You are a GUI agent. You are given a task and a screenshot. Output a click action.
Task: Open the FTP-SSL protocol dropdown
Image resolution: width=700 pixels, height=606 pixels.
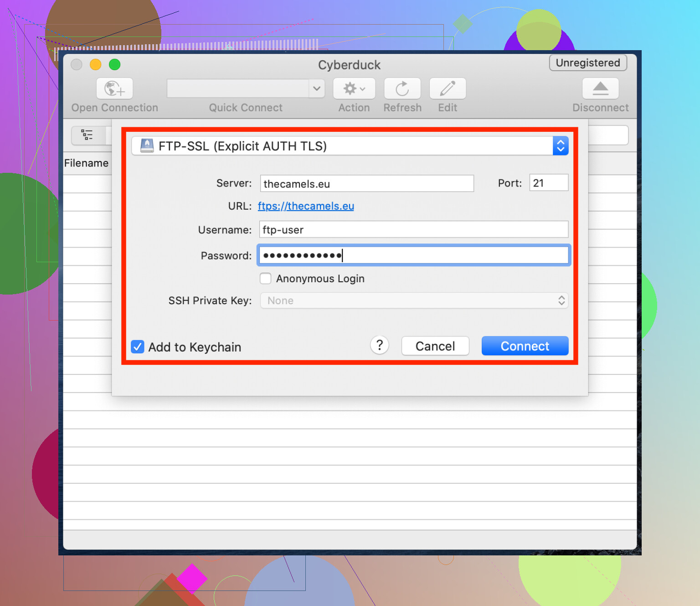coord(350,146)
